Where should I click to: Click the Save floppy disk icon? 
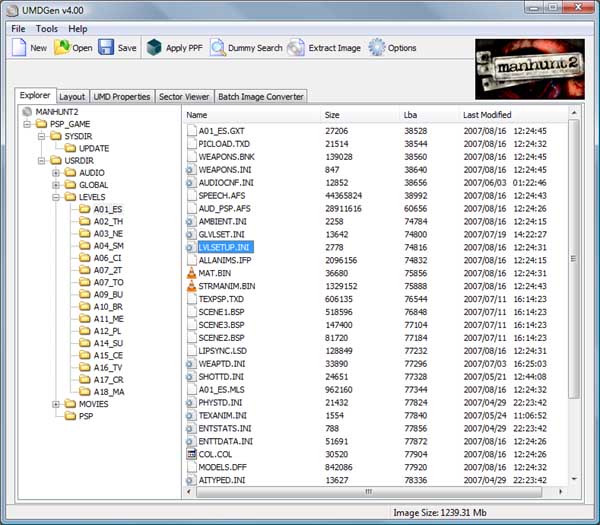click(x=106, y=47)
